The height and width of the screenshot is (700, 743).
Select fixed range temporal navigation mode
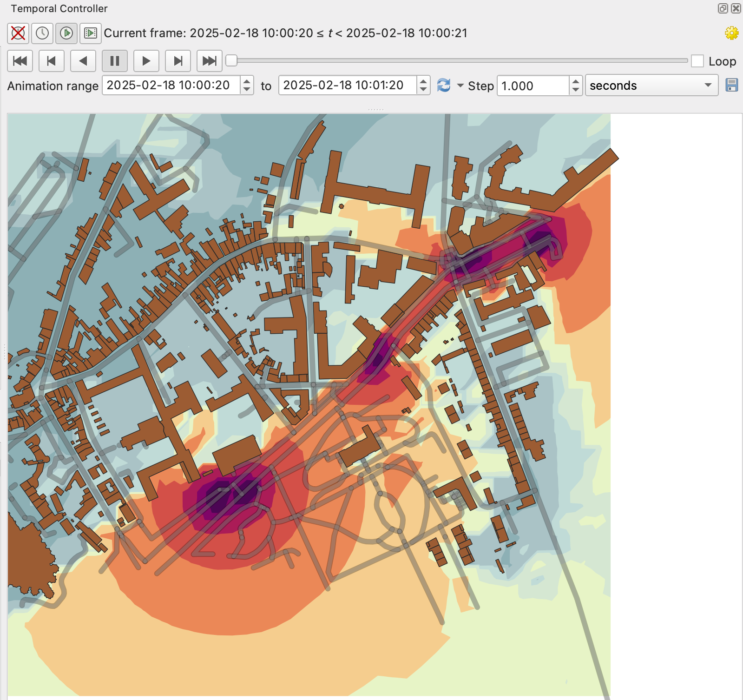coord(42,33)
